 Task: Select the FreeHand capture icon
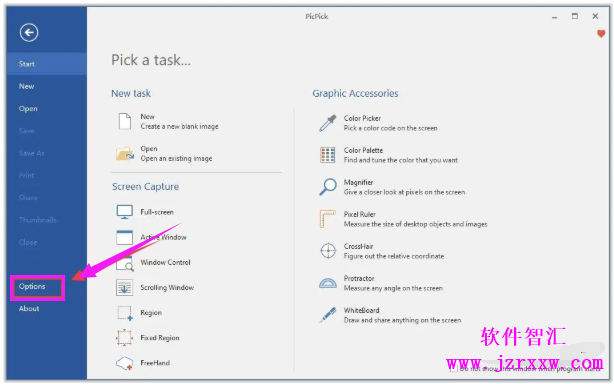click(125, 363)
